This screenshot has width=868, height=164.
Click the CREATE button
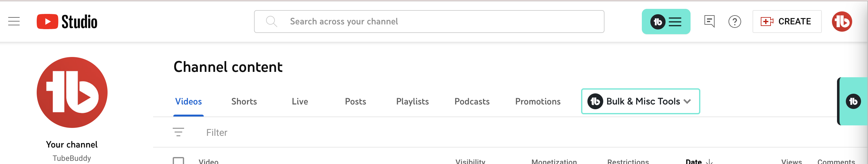(x=787, y=22)
